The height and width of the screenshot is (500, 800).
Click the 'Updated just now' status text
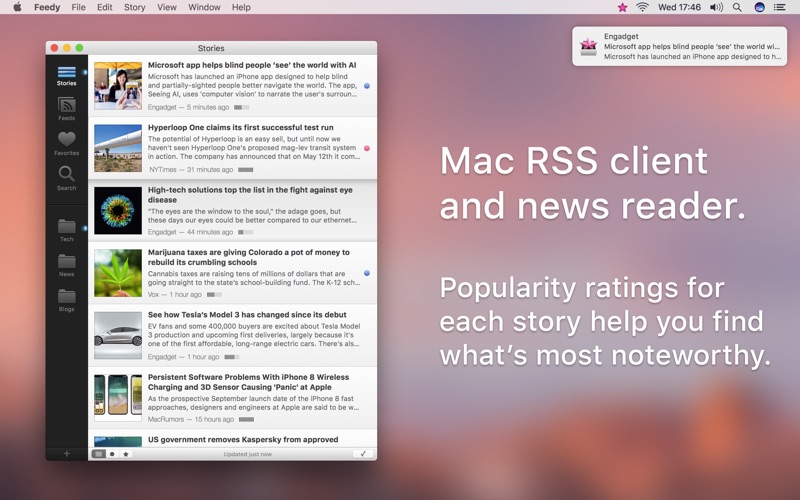coord(247,454)
